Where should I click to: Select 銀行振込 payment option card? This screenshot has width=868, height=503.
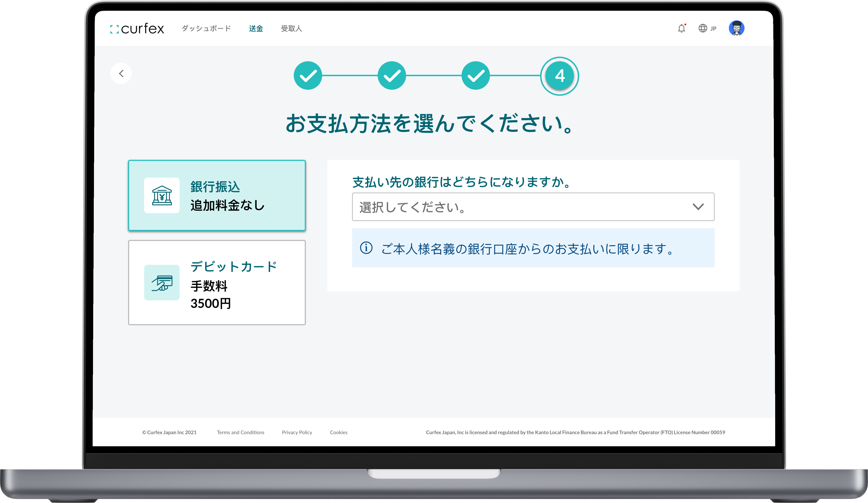(x=217, y=195)
